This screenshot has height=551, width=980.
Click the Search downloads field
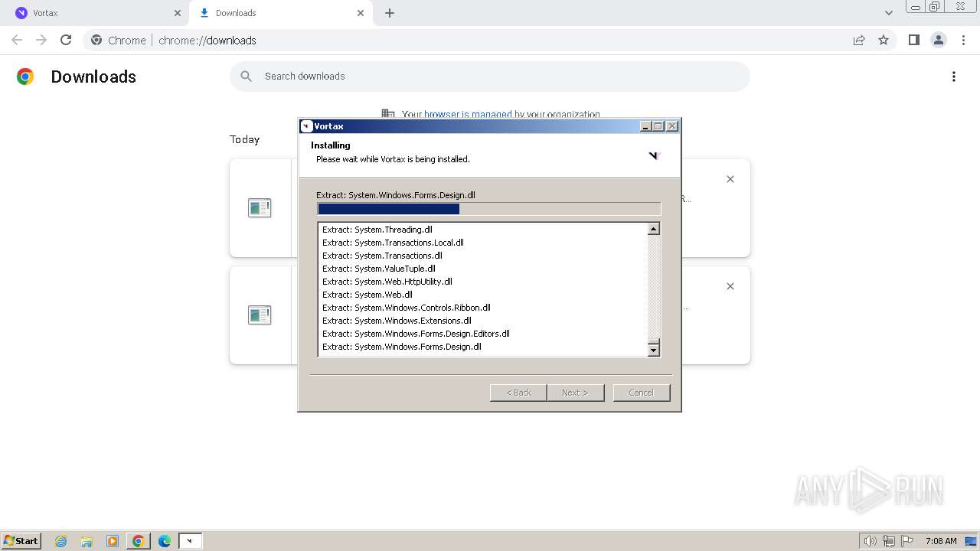tap(490, 77)
